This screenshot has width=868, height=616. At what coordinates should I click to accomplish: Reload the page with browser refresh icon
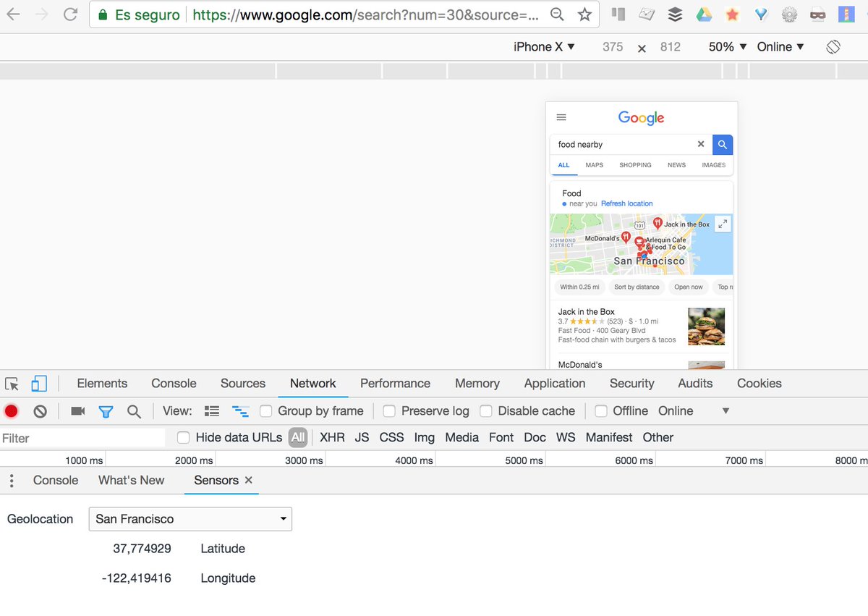(x=70, y=14)
